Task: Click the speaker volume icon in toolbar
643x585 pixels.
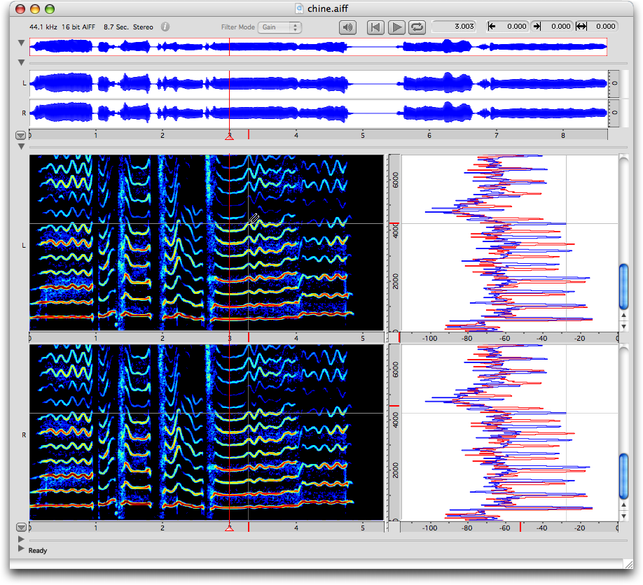Action: coord(347,27)
